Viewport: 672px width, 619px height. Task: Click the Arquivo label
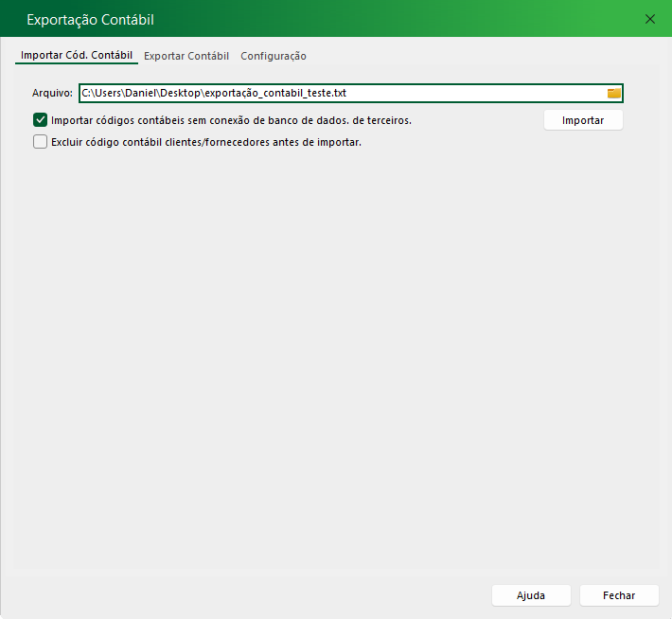tap(52, 93)
